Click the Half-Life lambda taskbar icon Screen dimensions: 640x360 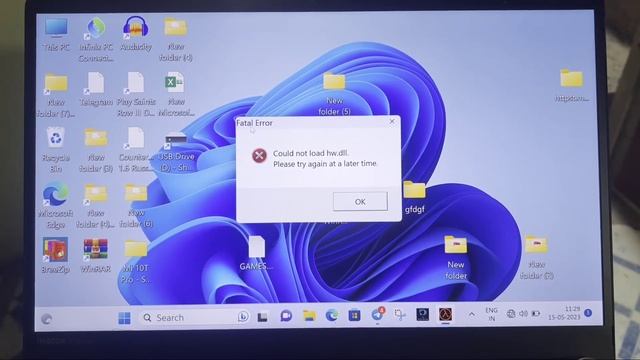445,315
